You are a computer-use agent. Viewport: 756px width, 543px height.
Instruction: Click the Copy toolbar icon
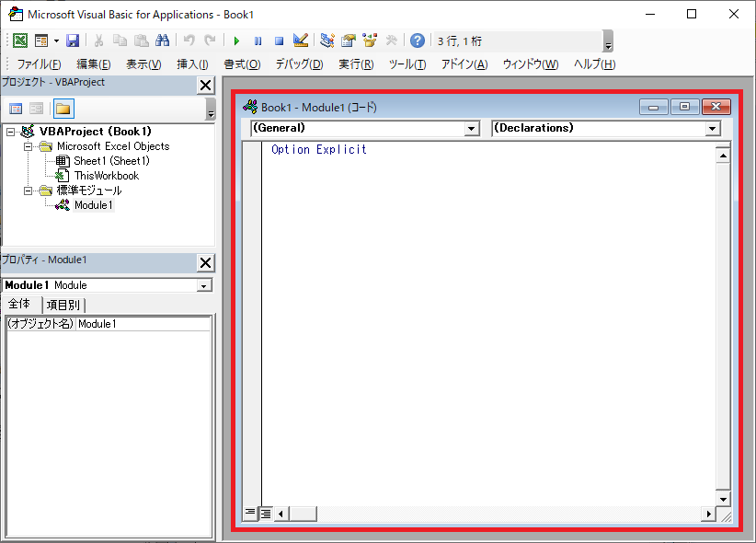(120, 40)
